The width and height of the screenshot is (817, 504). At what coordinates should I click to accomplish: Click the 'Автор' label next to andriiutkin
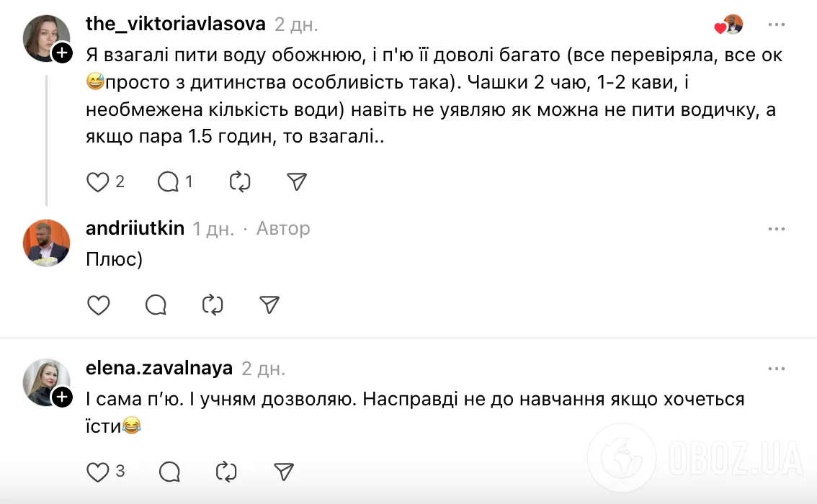tap(283, 228)
